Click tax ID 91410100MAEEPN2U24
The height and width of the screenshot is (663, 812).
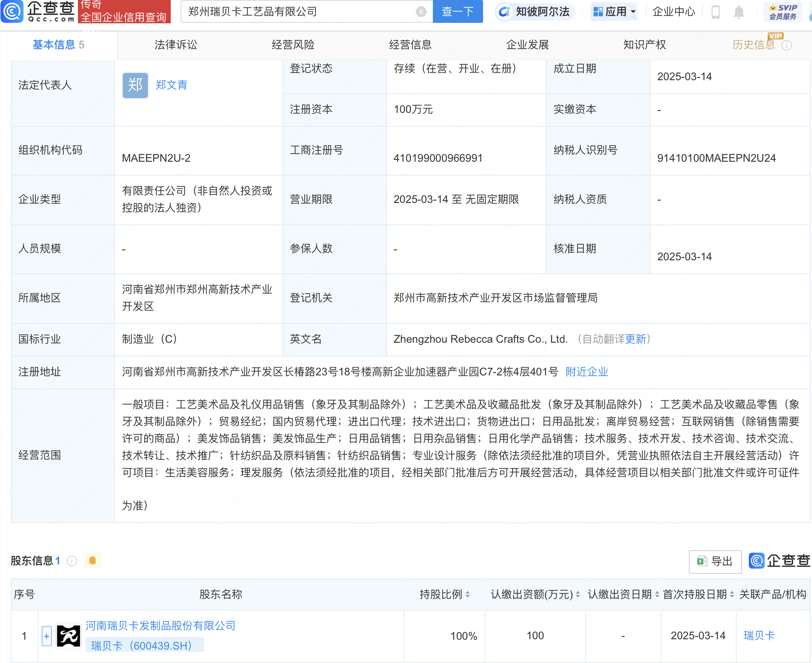click(716, 158)
